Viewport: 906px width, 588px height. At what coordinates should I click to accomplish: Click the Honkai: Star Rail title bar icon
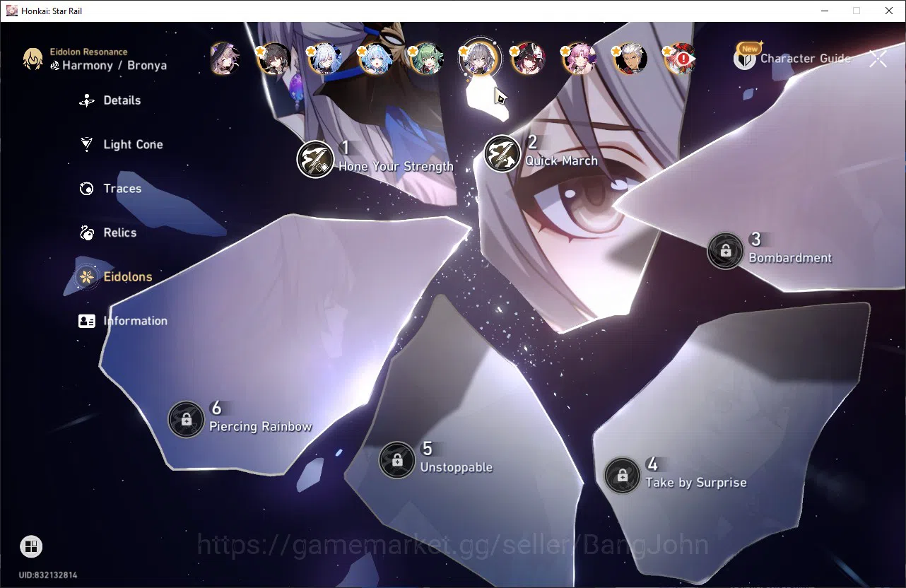click(12, 11)
